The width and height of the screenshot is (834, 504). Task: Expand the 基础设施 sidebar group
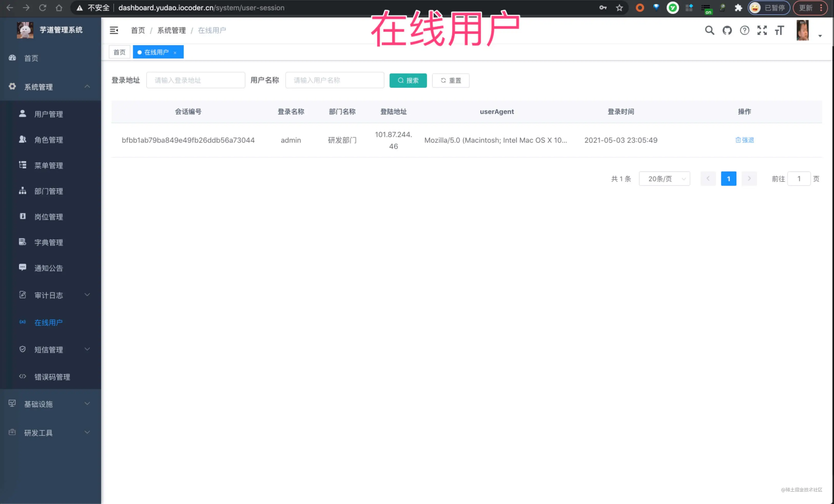pyautogui.click(x=51, y=404)
